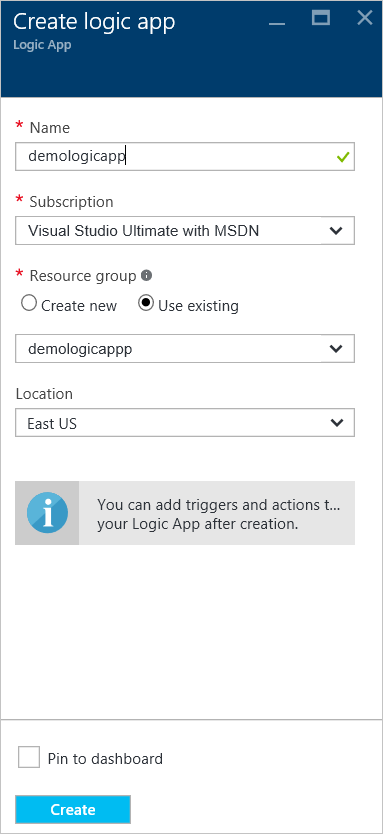Open the Subscription dropdown
This screenshot has width=383, height=834.
tap(185, 230)
